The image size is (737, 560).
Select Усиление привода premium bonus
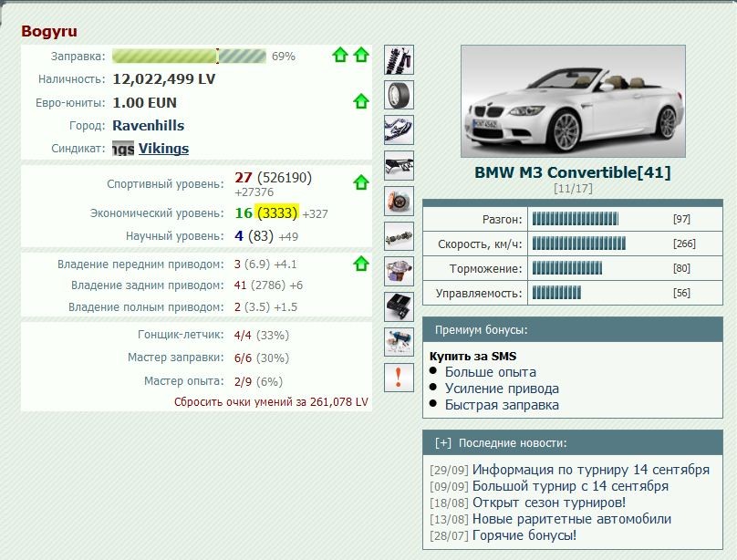(x=502, y=389)
